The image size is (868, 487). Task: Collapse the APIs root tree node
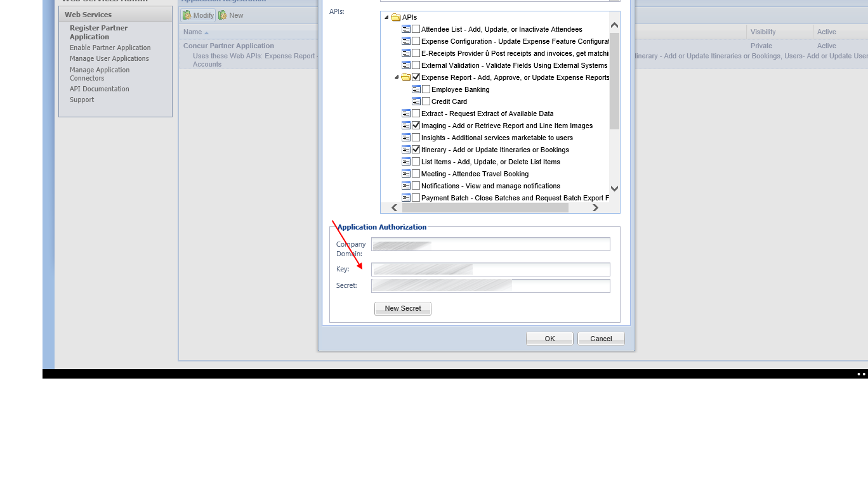pyautogui.click(x=386, y=17)
